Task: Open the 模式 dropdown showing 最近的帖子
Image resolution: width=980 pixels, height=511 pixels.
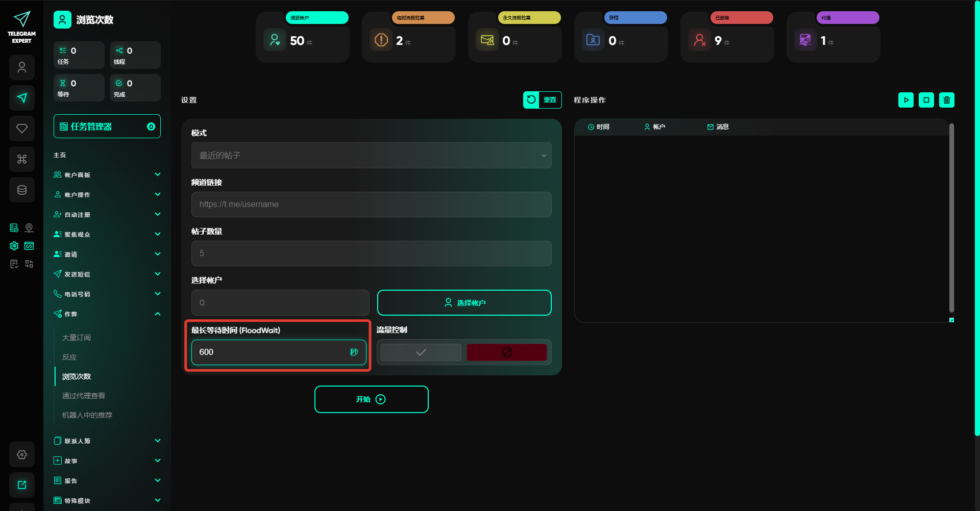Action: click(371, 156)
